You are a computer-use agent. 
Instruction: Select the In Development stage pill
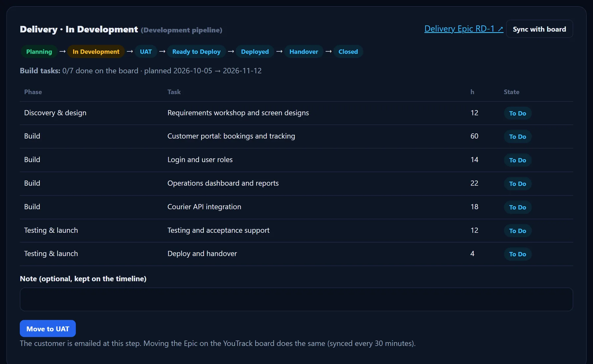point(96,52)
